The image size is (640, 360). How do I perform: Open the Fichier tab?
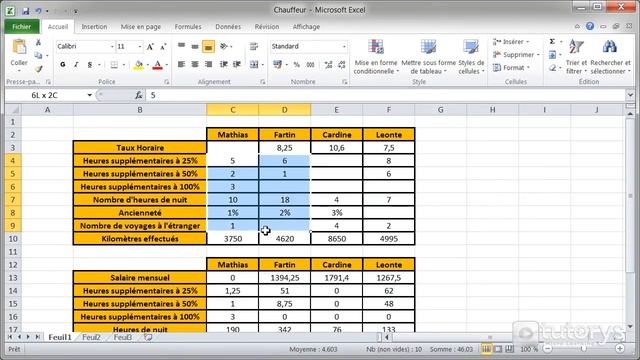(x=22, y=27)
